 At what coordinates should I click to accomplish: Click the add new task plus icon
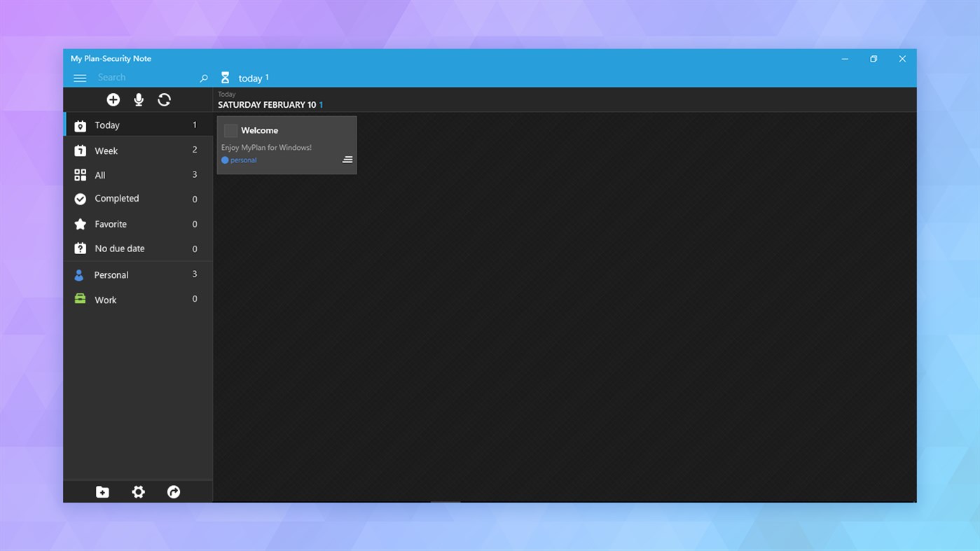pyautogui.click(x=113, y=99)
